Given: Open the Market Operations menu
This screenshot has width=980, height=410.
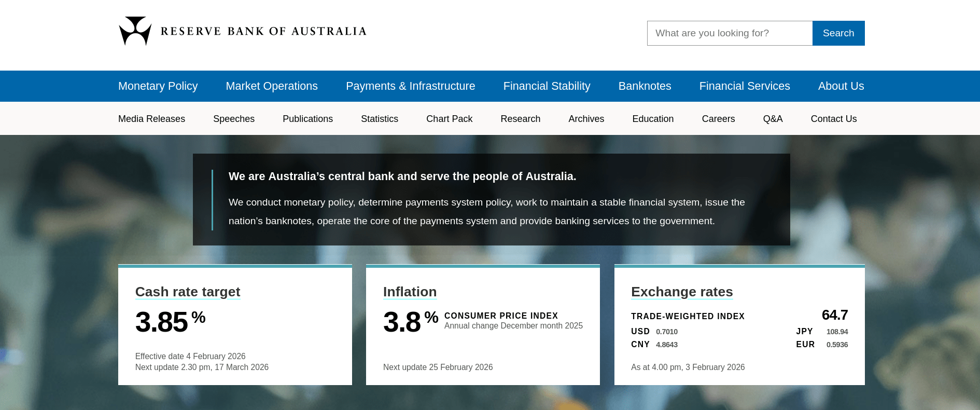Looking at the screenshot, I should 271,86.
